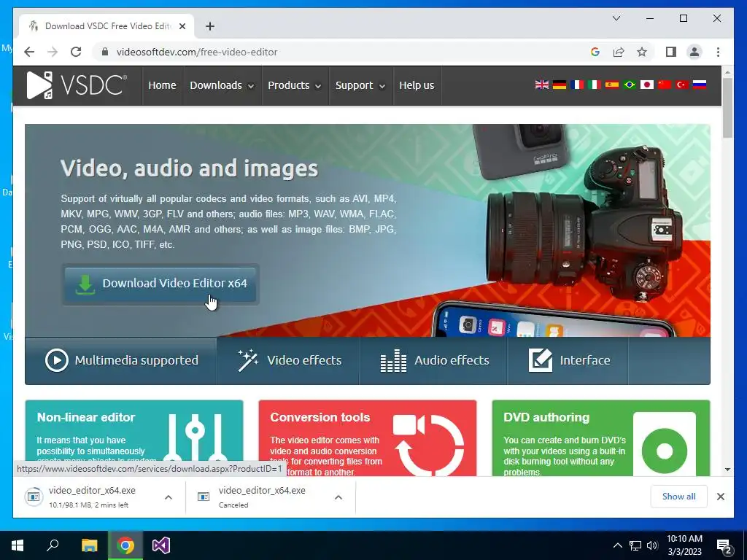Image resolution: width=747 pixels, height=560 pixels.
Task: Expand the Products menu
Action: 295,85
